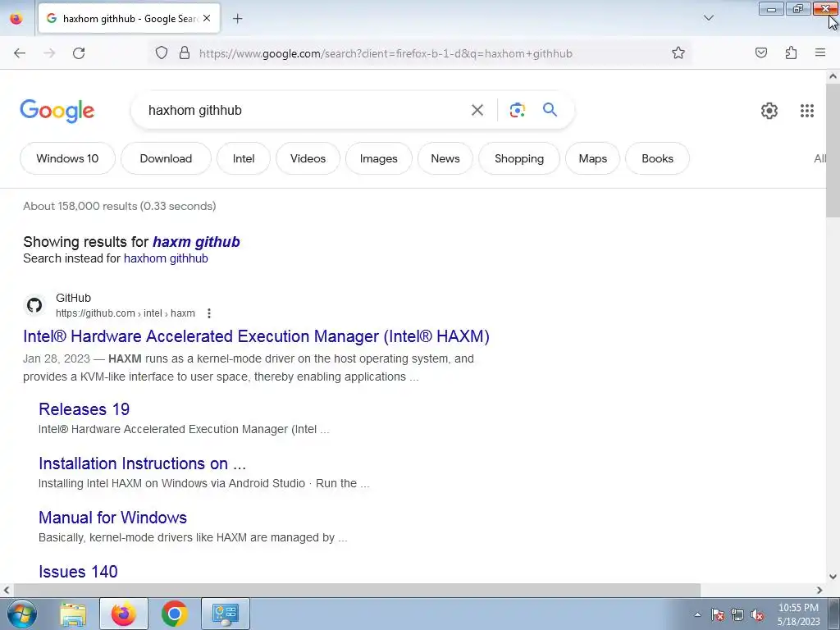The image size is (840, 630).
Task: Click the About 158,000 results text
Action: click(x=120, y=206)
